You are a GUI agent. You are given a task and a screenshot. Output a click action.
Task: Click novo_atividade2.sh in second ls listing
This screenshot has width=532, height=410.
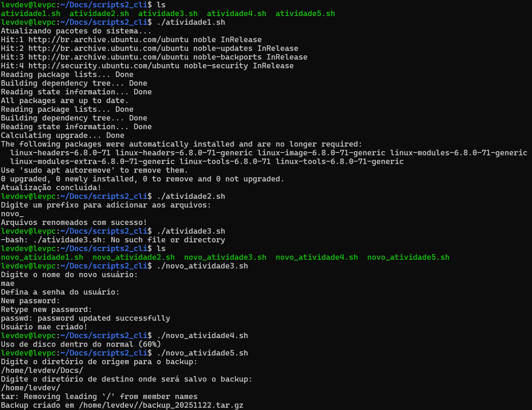(x=134, y=257)
